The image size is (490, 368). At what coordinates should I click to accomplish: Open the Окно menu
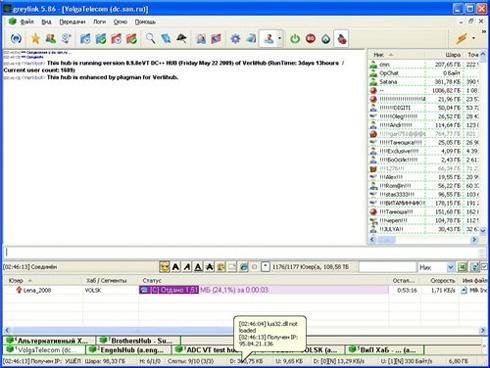pos(120,22)
